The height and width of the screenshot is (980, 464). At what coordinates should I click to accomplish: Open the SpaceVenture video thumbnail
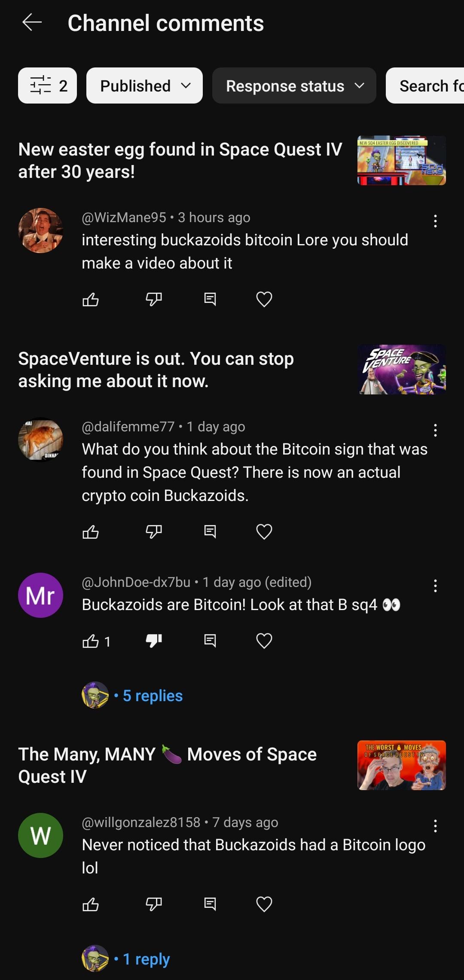[402, 369]
